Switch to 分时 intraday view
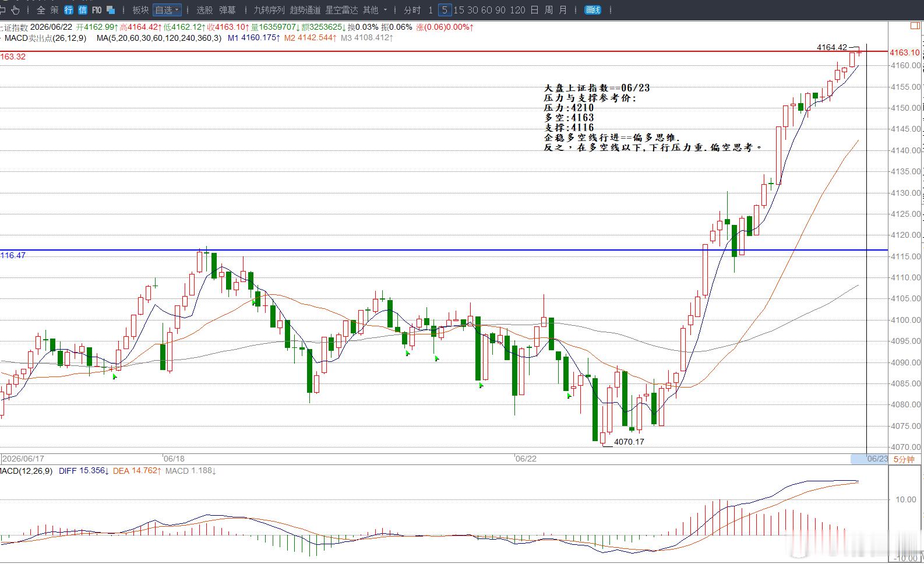This screenshot has width=924, height=567. 412,10
